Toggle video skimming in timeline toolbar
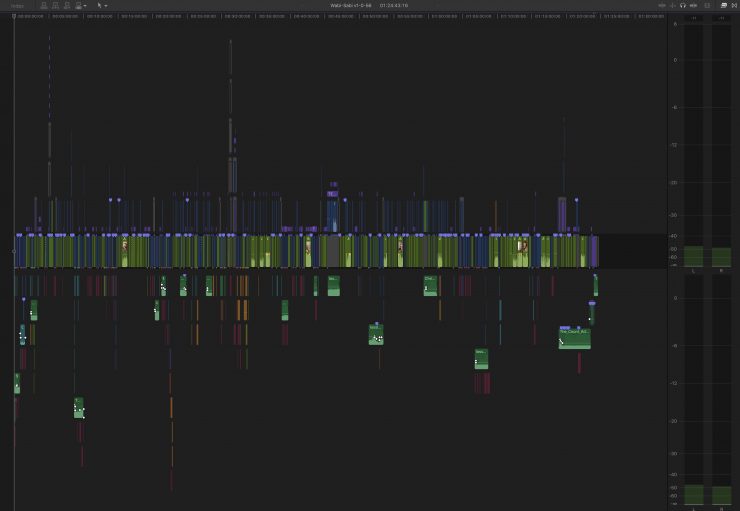The height and width of the screenshot is (511, 740). (660, 5)
